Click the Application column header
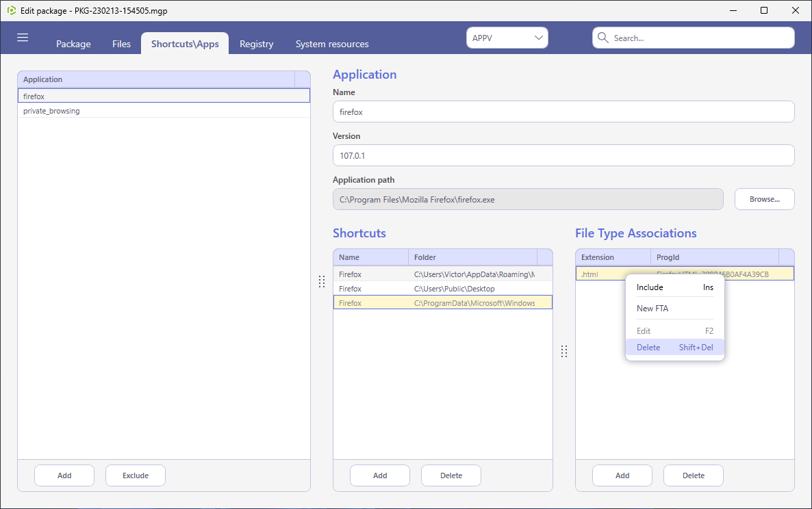This screenshot has height=509, width=812. pyautogui.click(x=156, y=79)
